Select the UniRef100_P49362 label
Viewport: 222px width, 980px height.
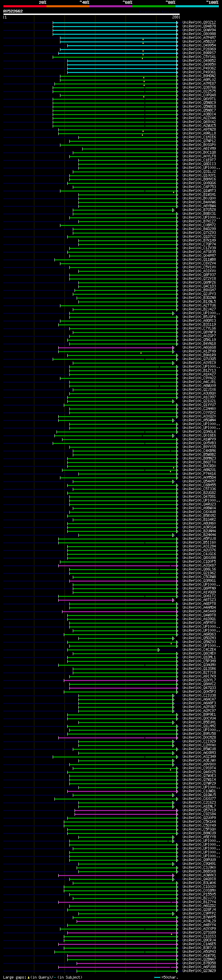tap(199, 68)
